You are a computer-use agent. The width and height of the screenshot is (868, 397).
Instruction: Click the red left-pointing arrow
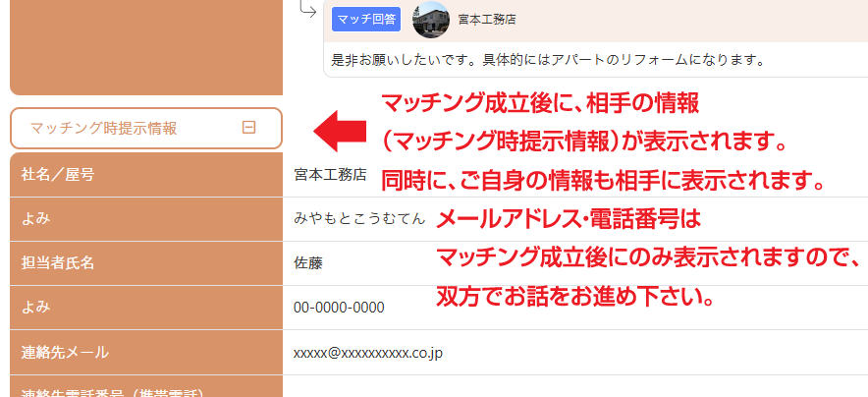click(339, 130)
